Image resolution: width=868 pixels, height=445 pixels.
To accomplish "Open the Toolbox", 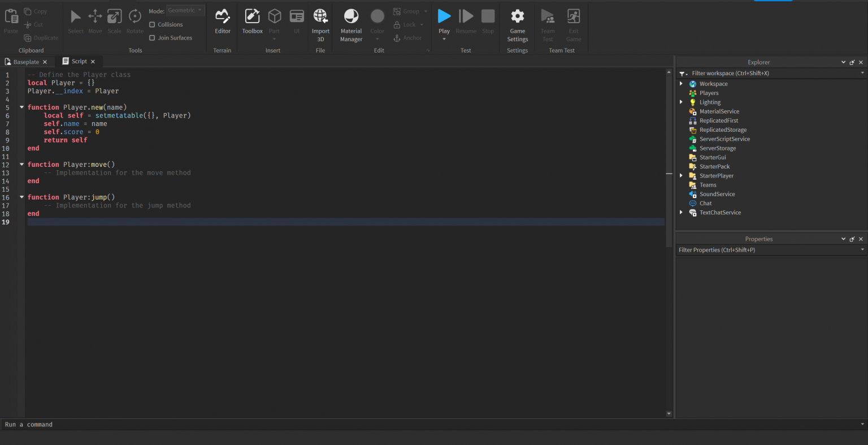I will [x=252, y=23].
